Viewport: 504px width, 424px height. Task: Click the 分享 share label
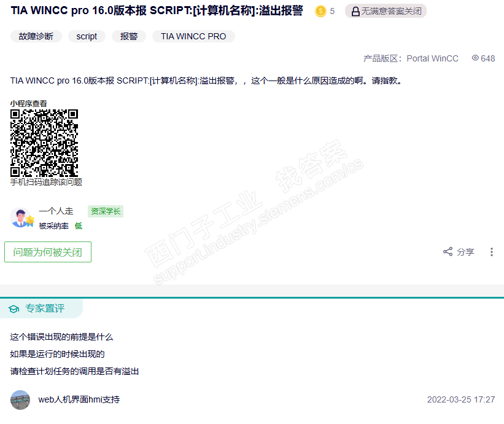(465, 252)
